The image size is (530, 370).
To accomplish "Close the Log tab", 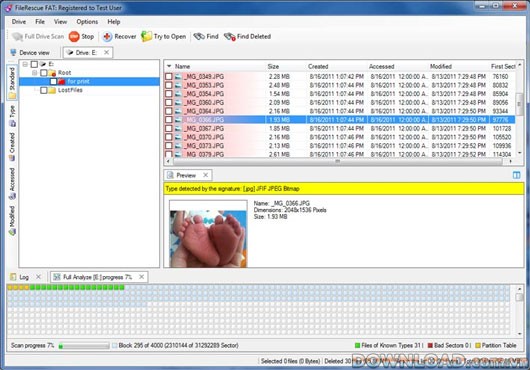I will (38, 277).
